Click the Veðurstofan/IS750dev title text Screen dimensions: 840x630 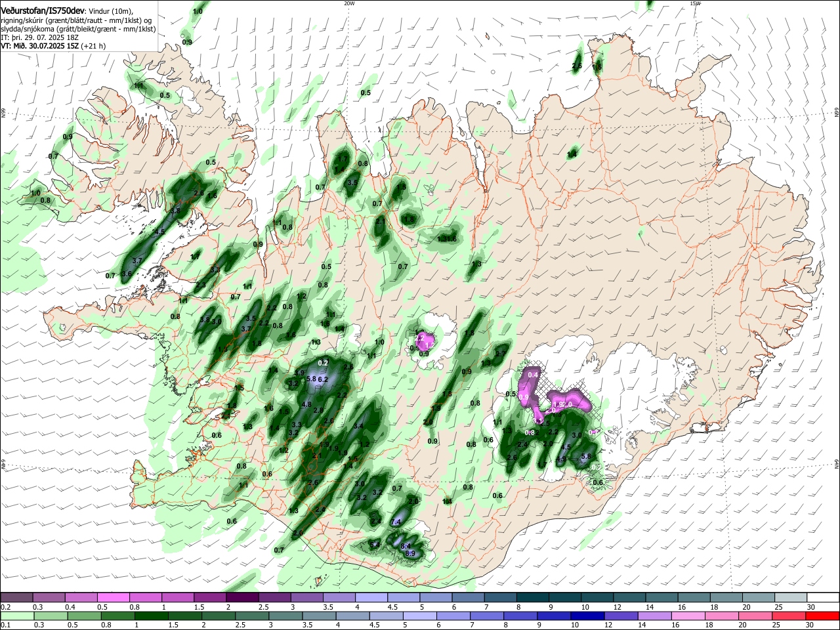click(x=43, y=11)
